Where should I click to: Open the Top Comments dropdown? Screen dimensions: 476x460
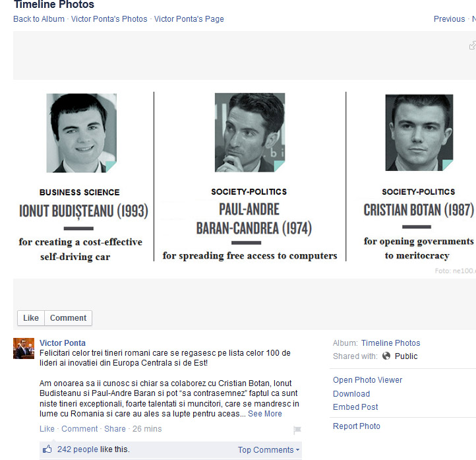(x=268, y=450)
